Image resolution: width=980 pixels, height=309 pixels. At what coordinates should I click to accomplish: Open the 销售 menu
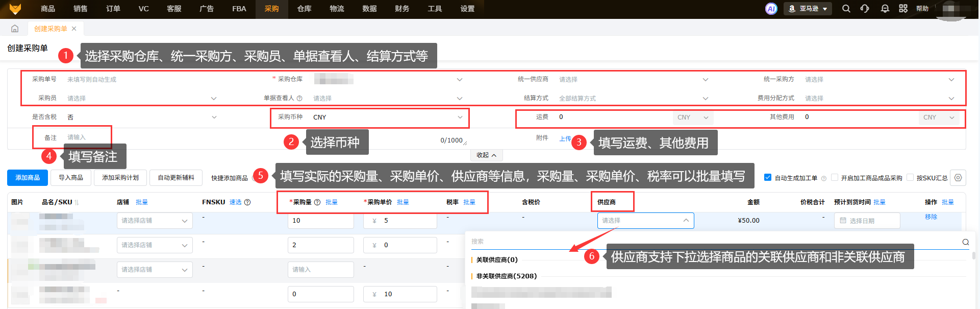coord(81,9)
